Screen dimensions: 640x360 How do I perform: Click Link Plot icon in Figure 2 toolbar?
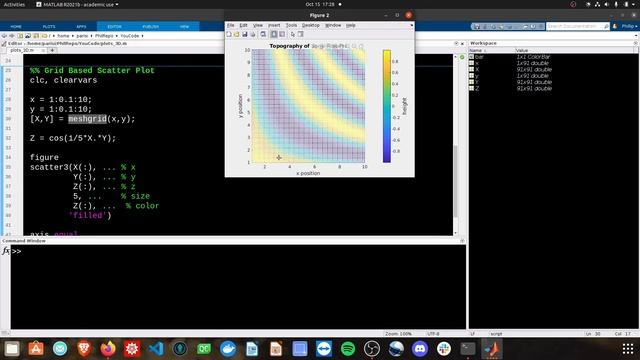click(x=263, y=35)
